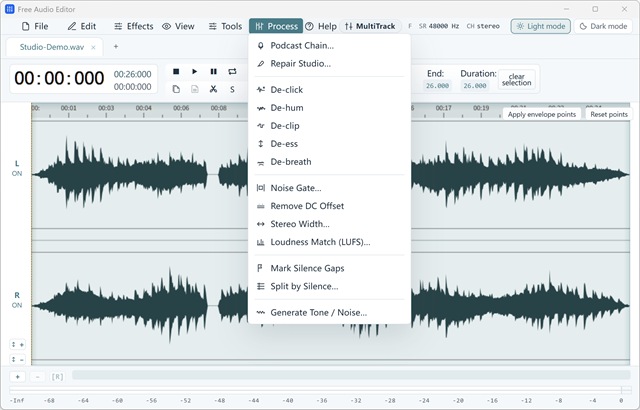The image size is (640, 410).
Task: Collapse the Process menu
Action: click(276, 26)
